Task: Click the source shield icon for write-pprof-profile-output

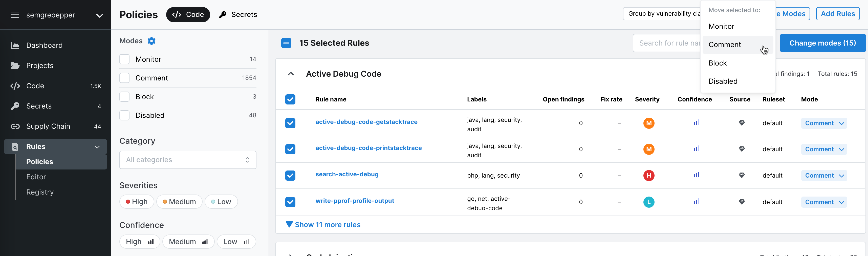Action: click(742, 202)
